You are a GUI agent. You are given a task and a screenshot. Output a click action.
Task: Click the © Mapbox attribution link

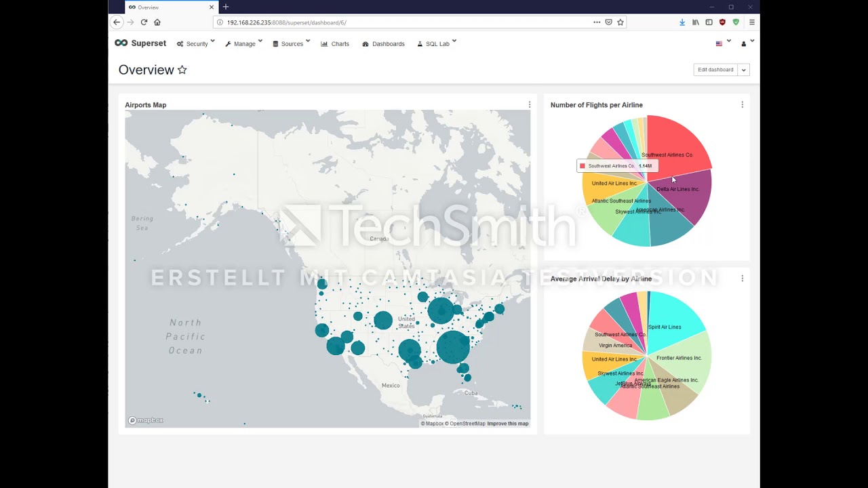432,424
